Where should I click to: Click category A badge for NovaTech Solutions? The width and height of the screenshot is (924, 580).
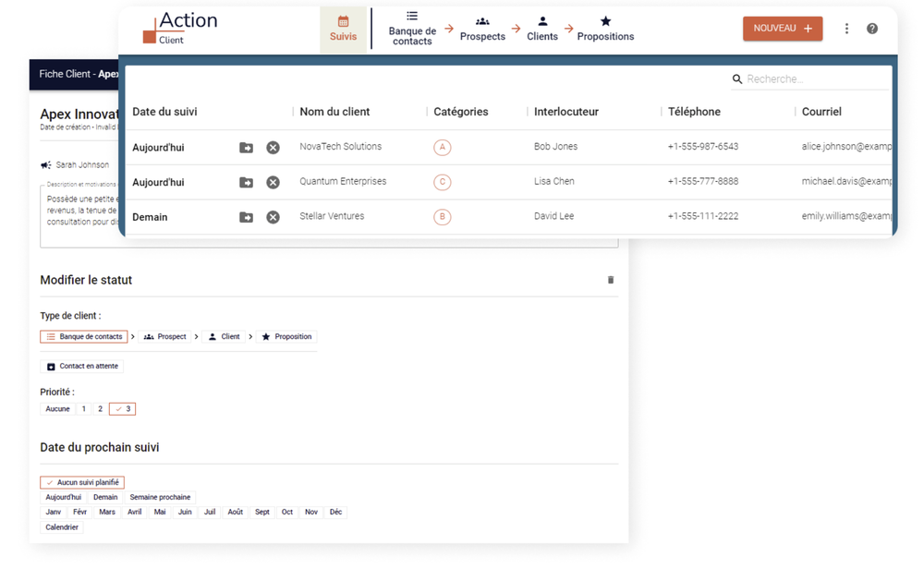[443, 148]
